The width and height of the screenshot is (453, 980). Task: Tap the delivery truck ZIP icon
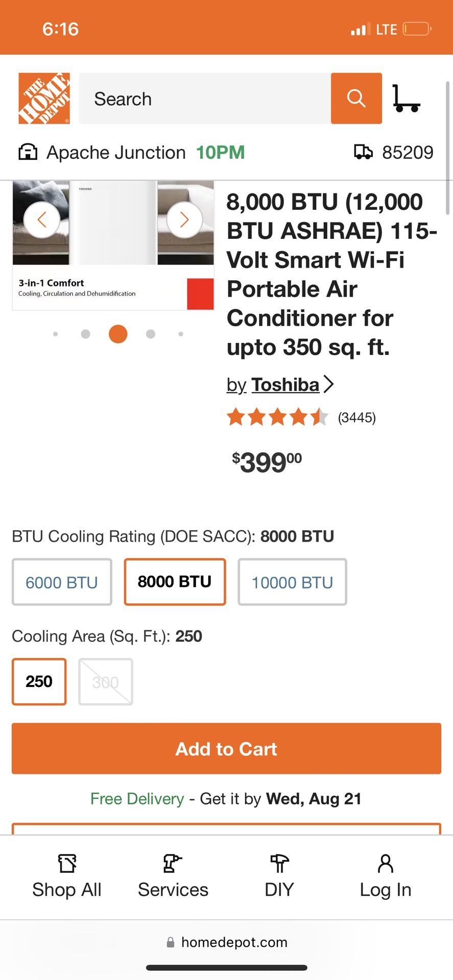[363, 152]
